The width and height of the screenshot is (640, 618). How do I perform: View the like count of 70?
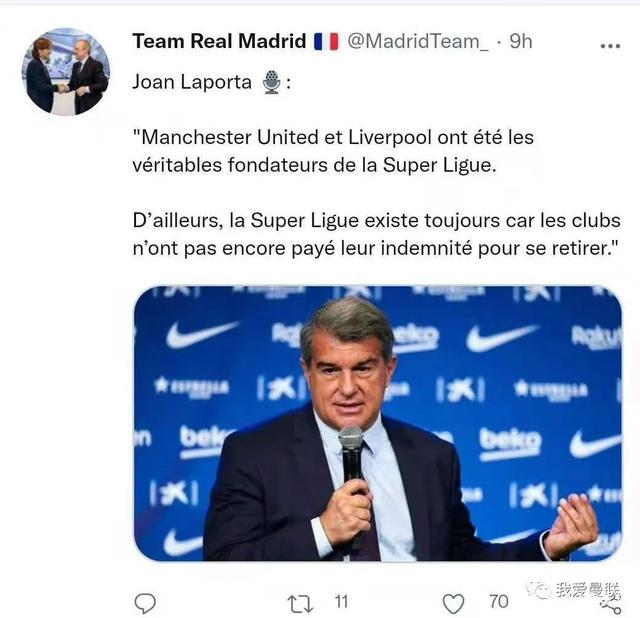click(498, 602)
